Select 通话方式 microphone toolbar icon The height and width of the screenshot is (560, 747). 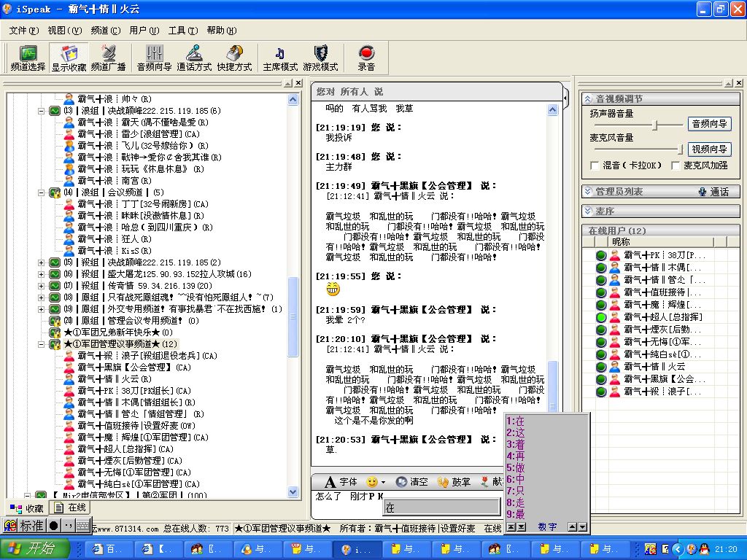pos(194,58)
